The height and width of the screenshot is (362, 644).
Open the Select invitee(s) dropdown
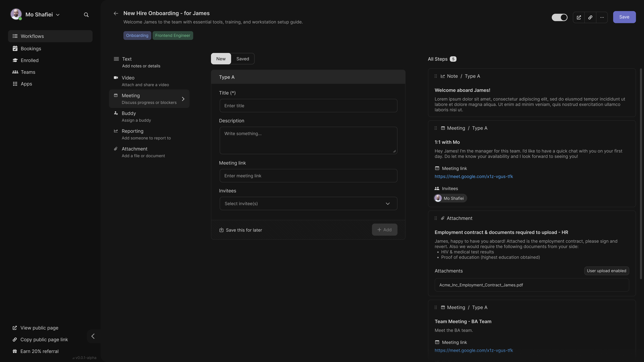[x=308, y=204]
